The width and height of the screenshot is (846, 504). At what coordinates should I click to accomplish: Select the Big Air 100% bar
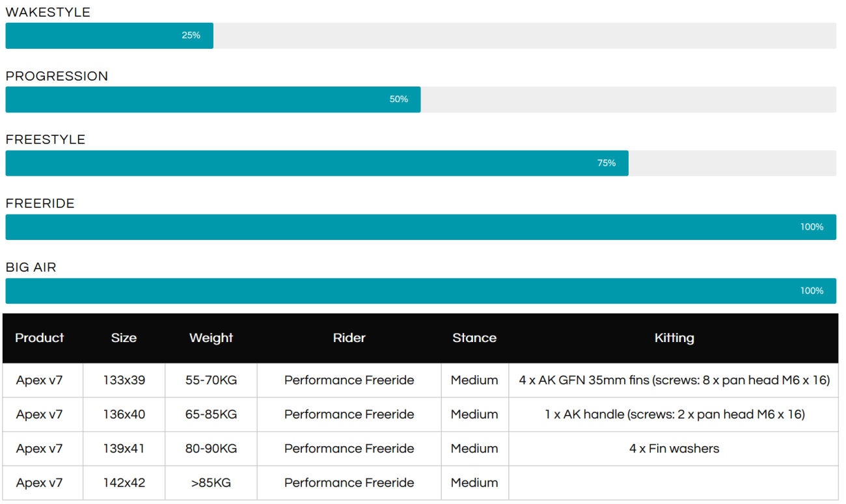420,291
